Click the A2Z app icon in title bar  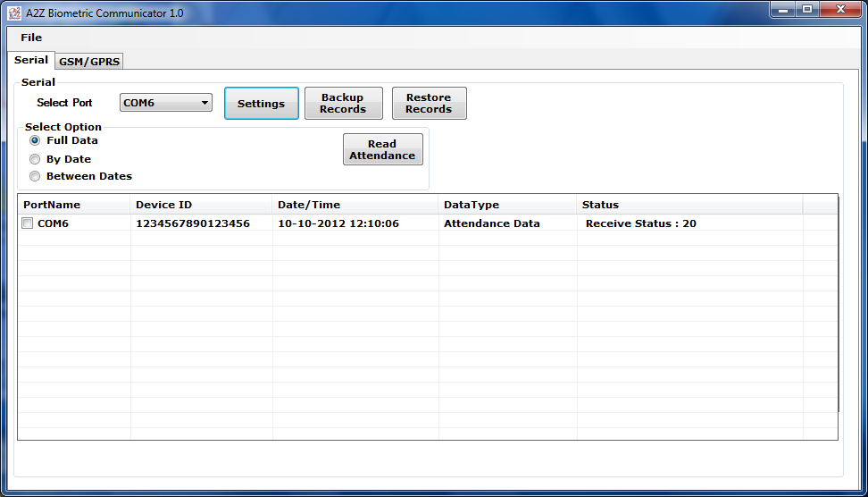click(14, 13)
